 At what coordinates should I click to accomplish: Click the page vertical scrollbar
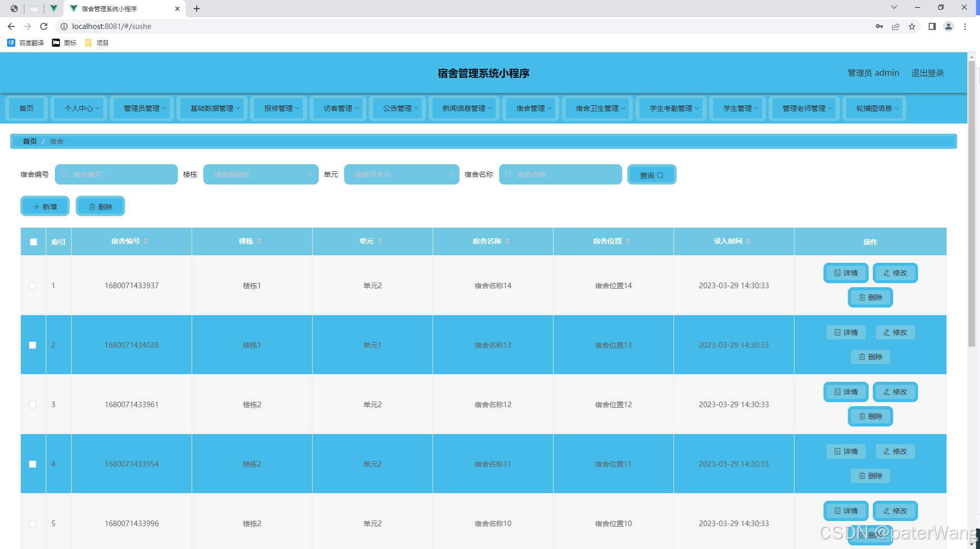pyautogui.click(x=971, y=203)
